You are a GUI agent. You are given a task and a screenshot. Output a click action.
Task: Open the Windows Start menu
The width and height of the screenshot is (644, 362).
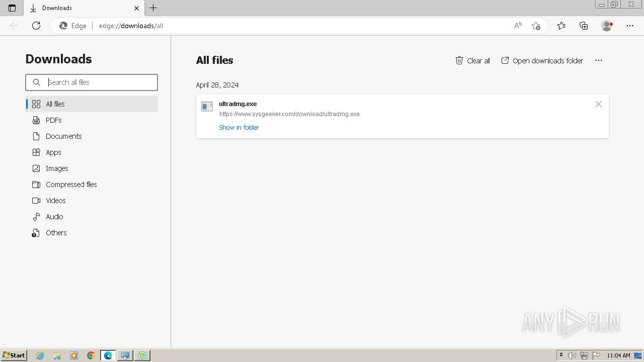click(x=14, y=355)
